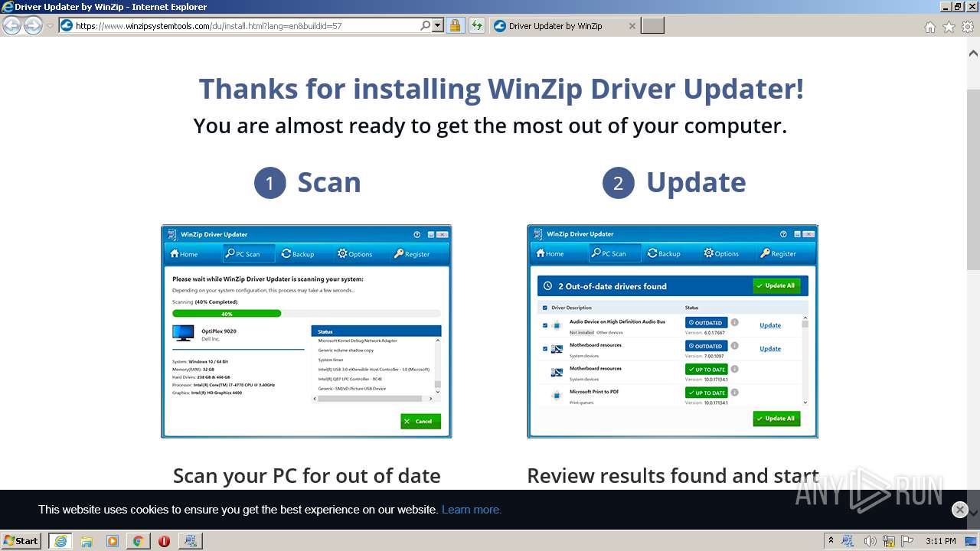Dismiss the cookie notice with the X
The height and width of the screenshot is (551, 980).
click(x=959, y=510)
